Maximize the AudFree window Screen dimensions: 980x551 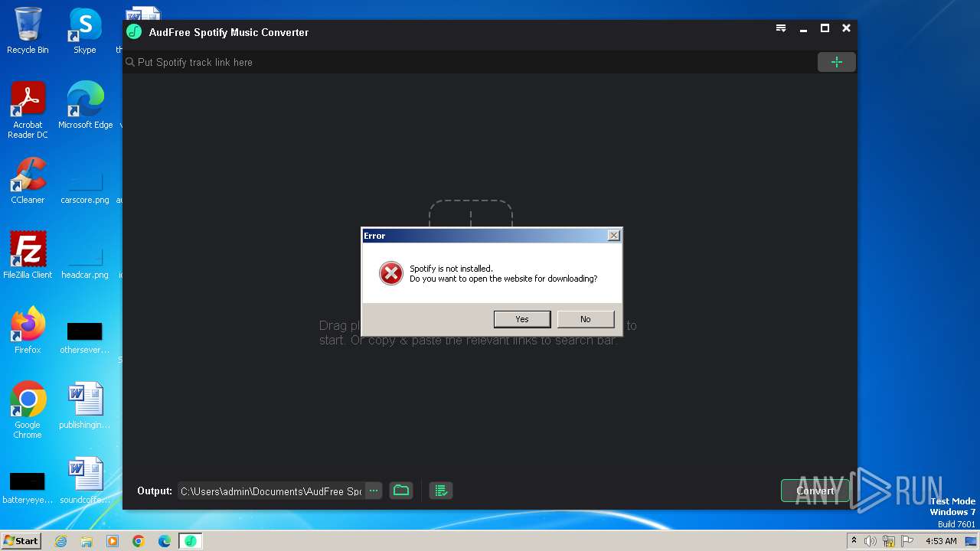tap(825, 28)
